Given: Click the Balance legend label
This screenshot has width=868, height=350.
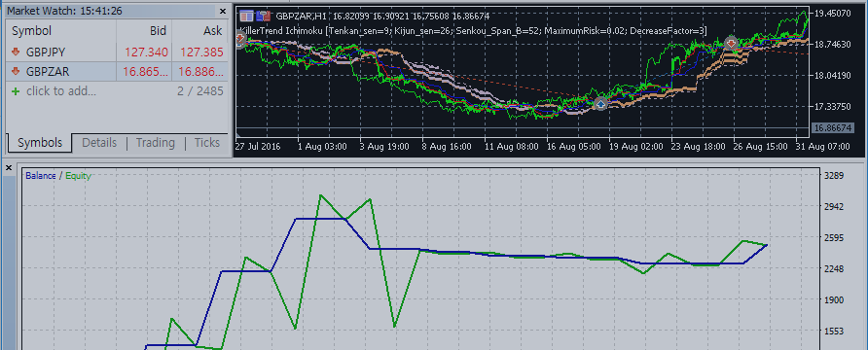Looking at the screenshot, I should pyautogui.click(x=41, y=176).
